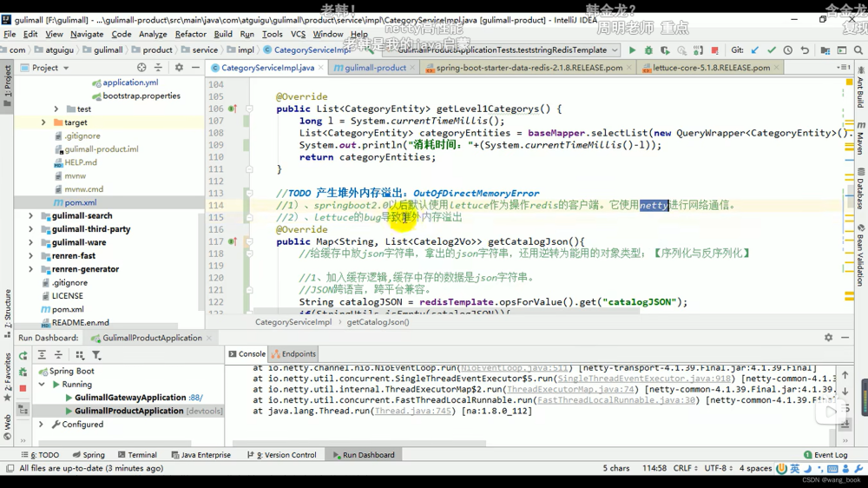The height and width of the screenshot is (488, 868).
Task: Stop the running application red square
Action: 714,49
